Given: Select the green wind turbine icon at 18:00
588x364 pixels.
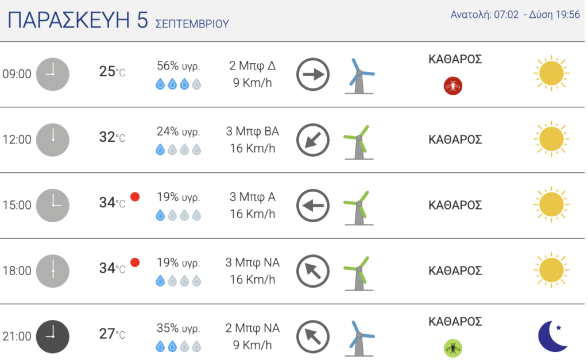Looking at the screenshot, I should (x=358, y=274).
